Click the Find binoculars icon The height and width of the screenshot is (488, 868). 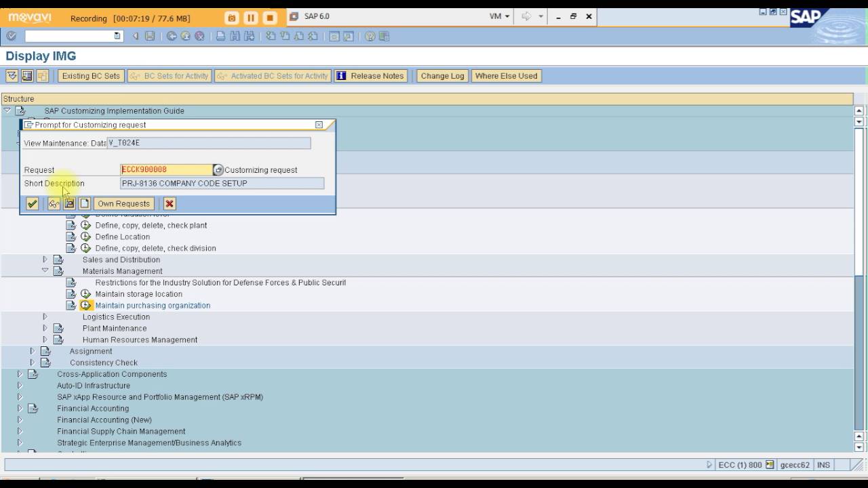(x=235, y=36)
